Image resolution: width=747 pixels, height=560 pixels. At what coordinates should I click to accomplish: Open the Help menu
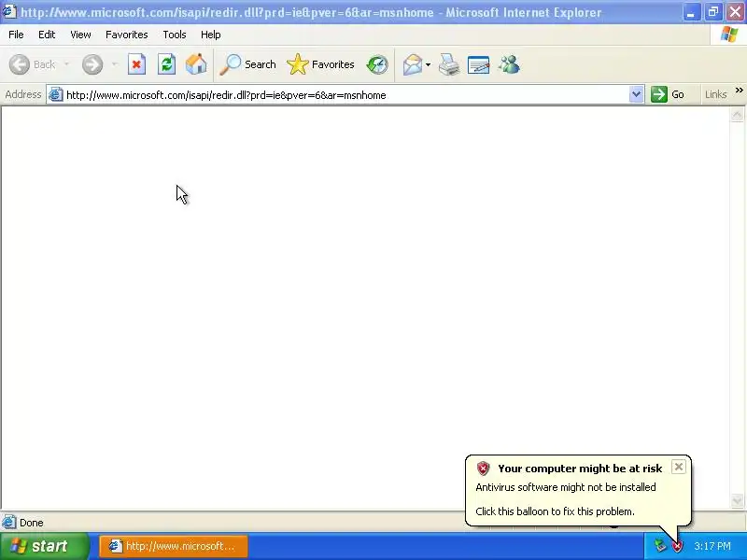point(211,35)
